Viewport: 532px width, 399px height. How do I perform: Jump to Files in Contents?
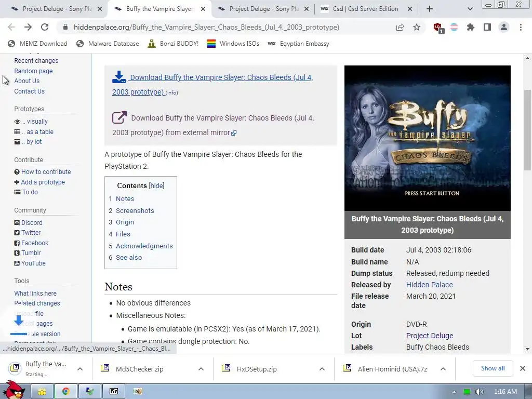click(x=123, y=234)
